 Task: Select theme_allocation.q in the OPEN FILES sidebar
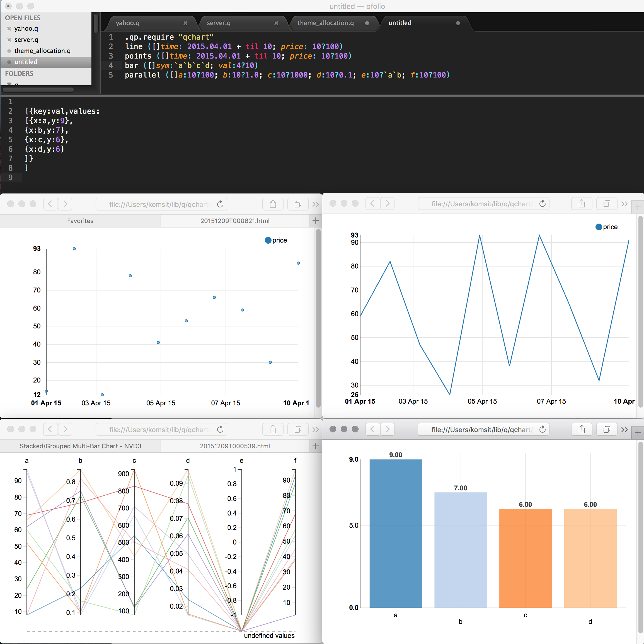(x=43, y=51)
